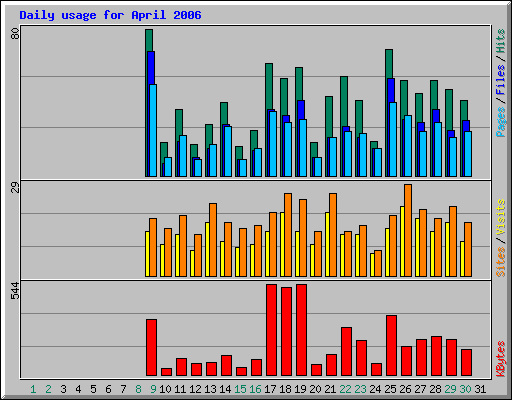Click day label 22 on the x-axis
512x400 pixels.
coord(345,389)
